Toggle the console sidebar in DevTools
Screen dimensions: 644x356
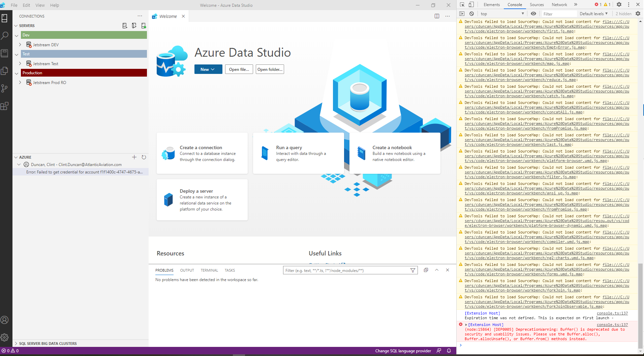[x=462, y=13]
